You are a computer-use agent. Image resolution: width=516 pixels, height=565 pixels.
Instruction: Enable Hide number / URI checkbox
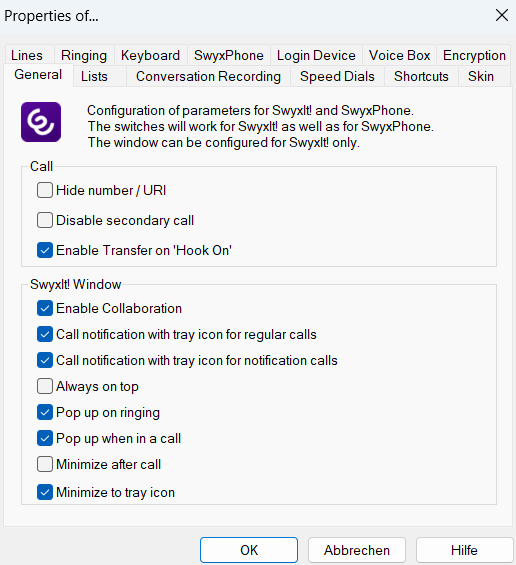45,190
